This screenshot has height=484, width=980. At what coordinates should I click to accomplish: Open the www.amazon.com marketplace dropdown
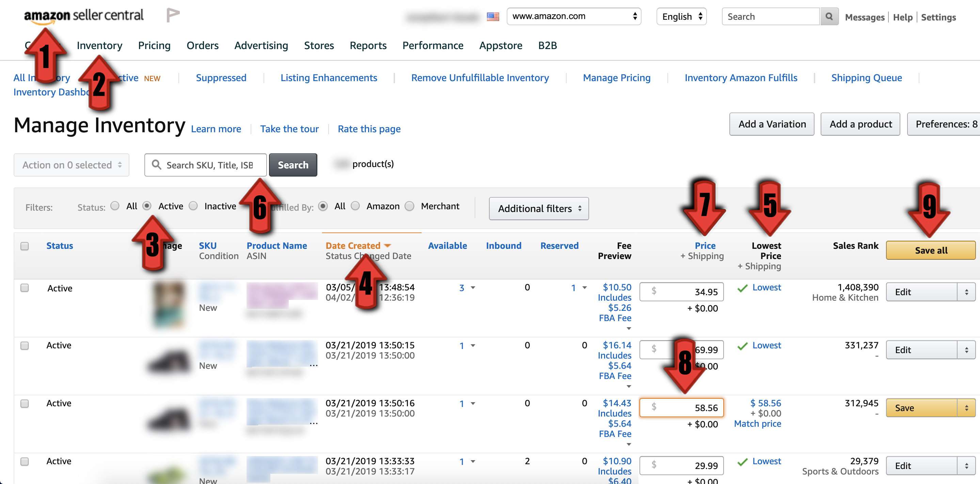coord(574,16)
